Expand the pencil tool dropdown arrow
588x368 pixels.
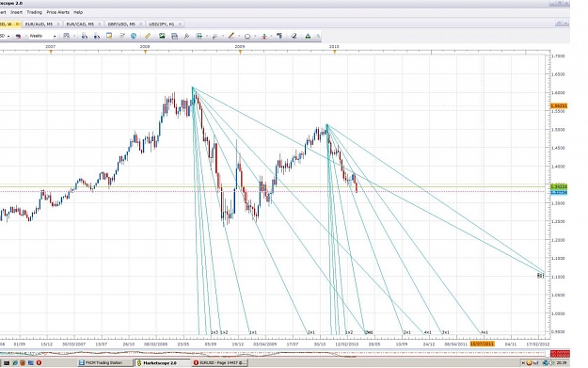coord(239,37)
